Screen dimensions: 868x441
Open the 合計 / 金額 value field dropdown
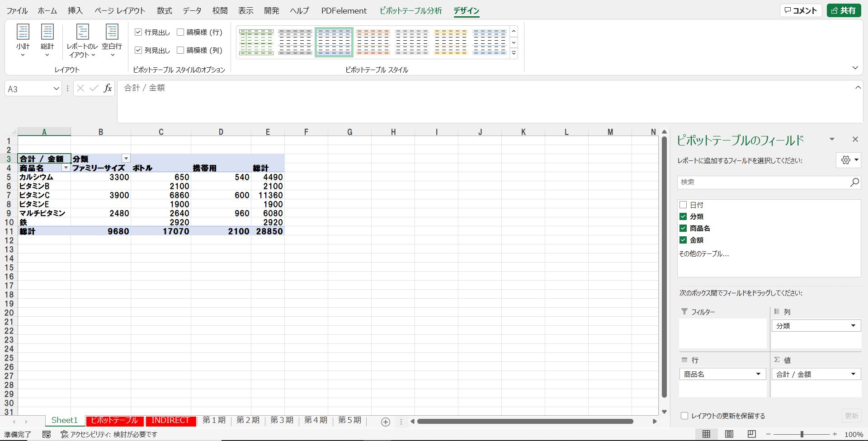(x=853, y=374)
